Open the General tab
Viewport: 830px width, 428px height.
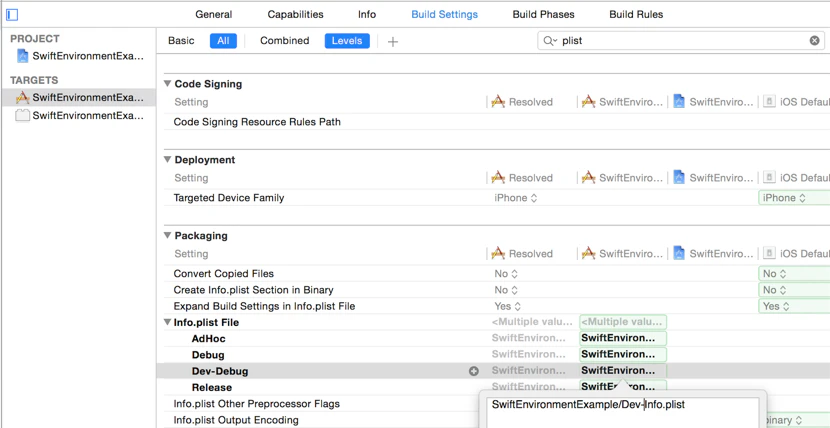213,15
